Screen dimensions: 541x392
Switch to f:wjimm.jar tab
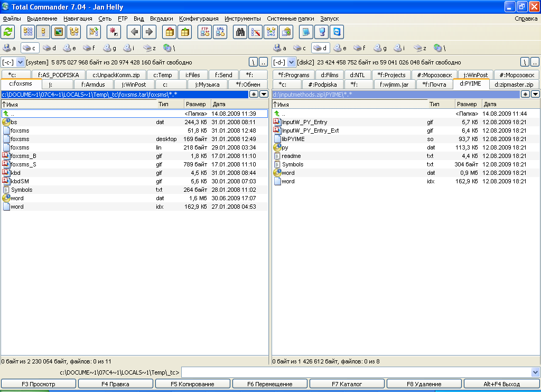(394, 85)
